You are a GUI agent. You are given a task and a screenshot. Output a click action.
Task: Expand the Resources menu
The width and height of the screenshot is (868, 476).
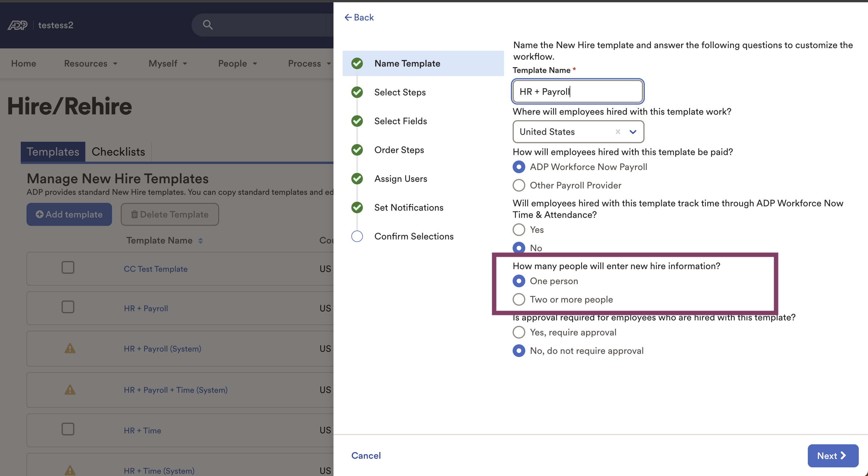[91, 63]
